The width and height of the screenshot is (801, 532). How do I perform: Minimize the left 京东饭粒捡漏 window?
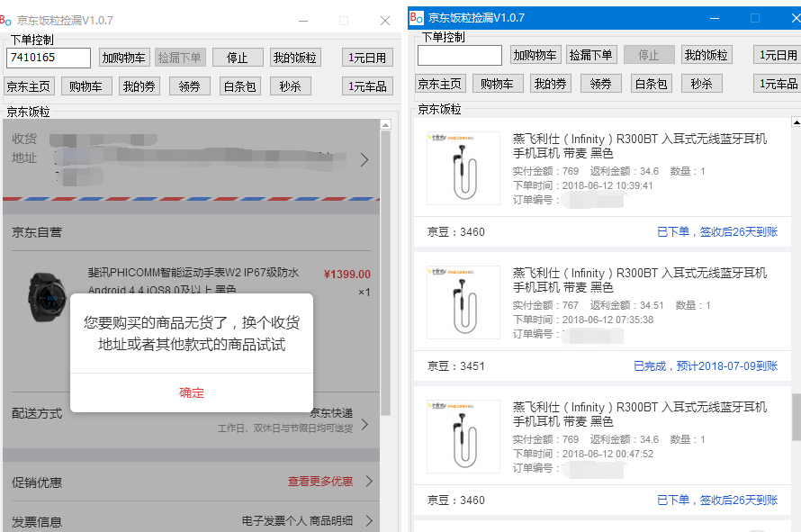[x=303, y=21]
